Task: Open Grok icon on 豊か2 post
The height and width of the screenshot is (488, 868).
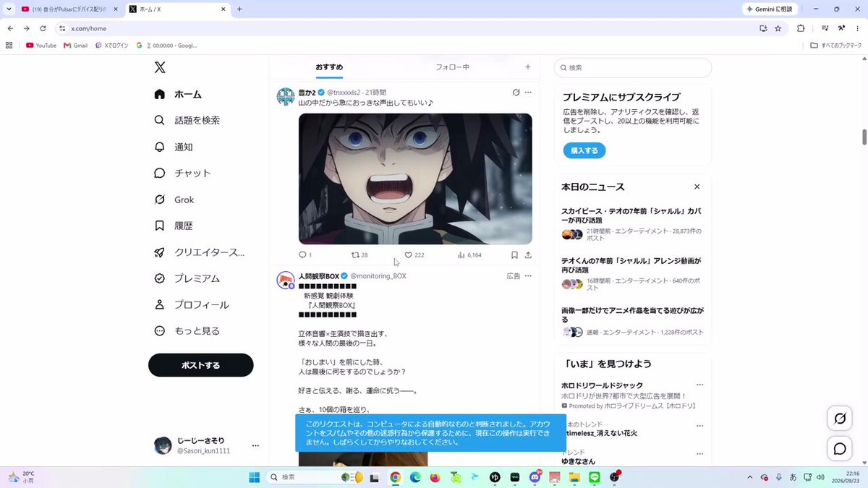Action: (x=516, y=93)
